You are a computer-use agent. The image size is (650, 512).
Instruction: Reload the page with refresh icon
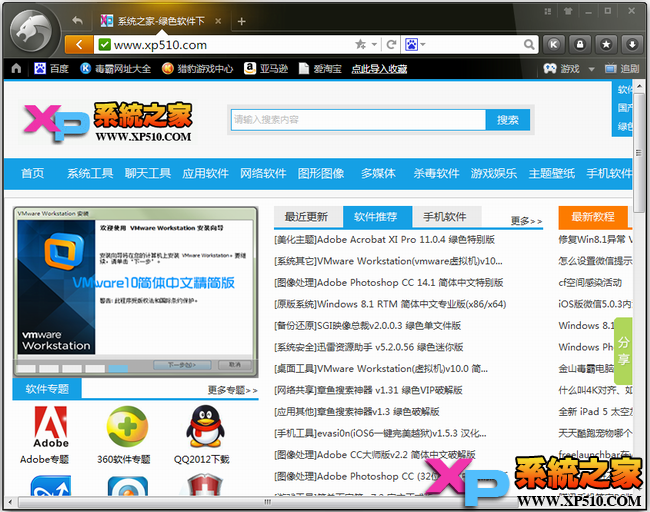391,44
